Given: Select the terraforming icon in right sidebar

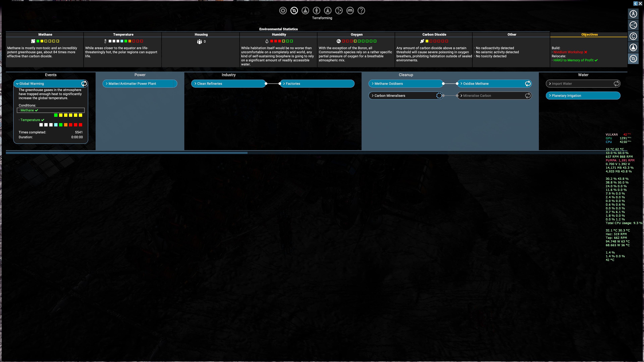Looking at the screenshot, I should 633,59.
